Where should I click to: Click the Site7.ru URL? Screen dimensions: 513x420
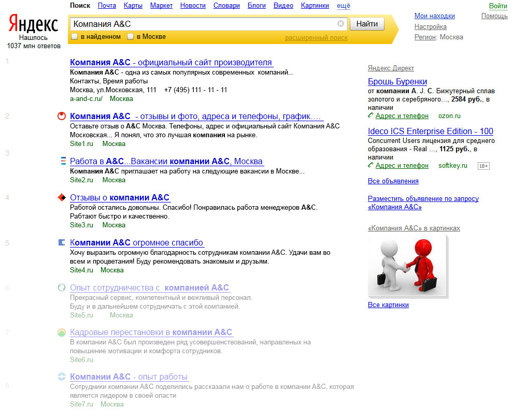tap(81, 404)
